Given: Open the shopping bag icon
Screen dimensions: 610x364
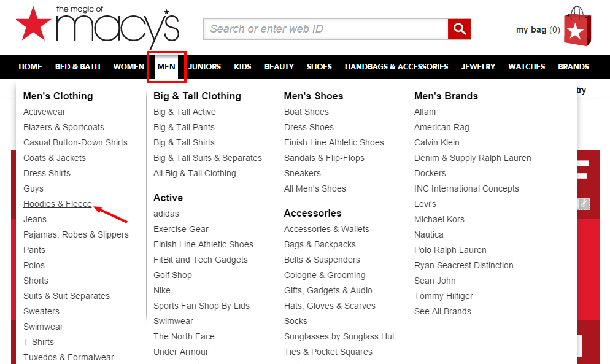Looking at the screenshot, I should pos(577,26).
